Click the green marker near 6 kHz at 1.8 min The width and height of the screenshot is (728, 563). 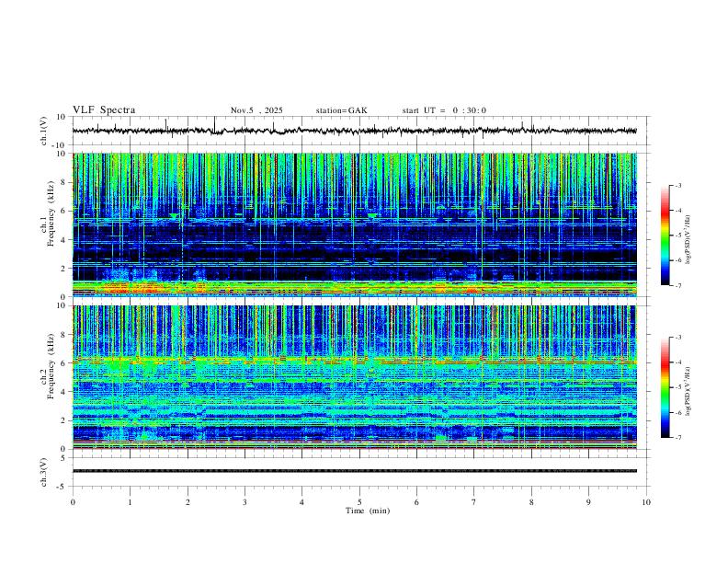[x=174, y=216]
